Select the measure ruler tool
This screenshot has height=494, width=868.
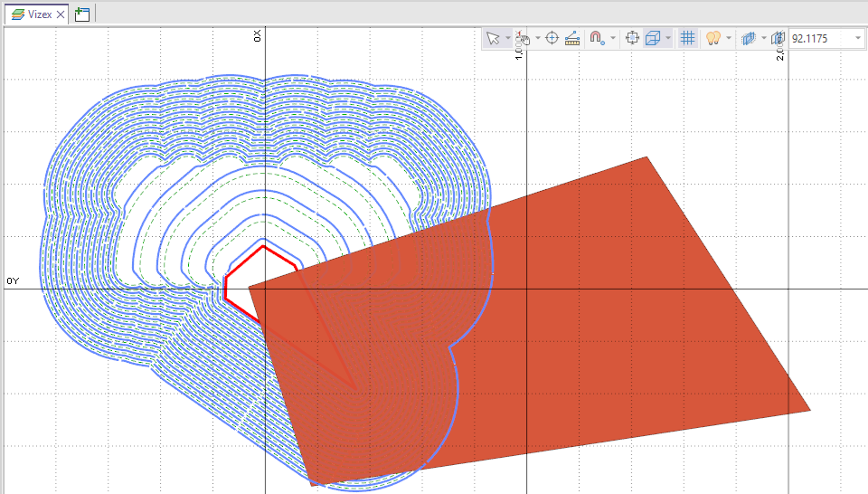tap(572, 38)
